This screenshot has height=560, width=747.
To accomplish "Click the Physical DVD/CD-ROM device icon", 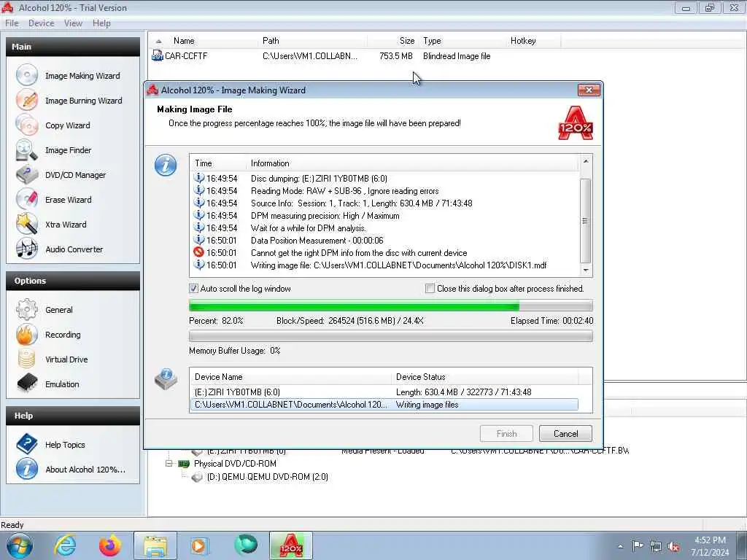I will pos(183,463).
